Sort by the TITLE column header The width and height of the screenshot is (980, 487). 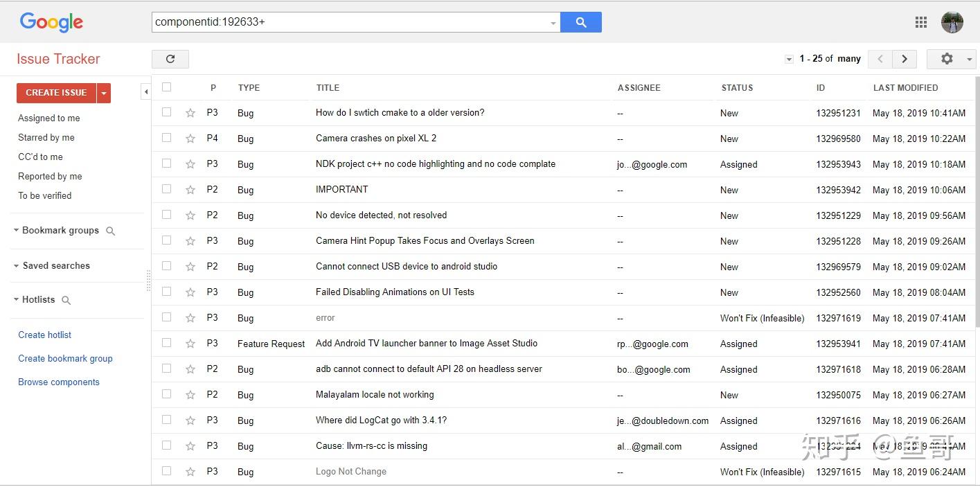(328, 88)
